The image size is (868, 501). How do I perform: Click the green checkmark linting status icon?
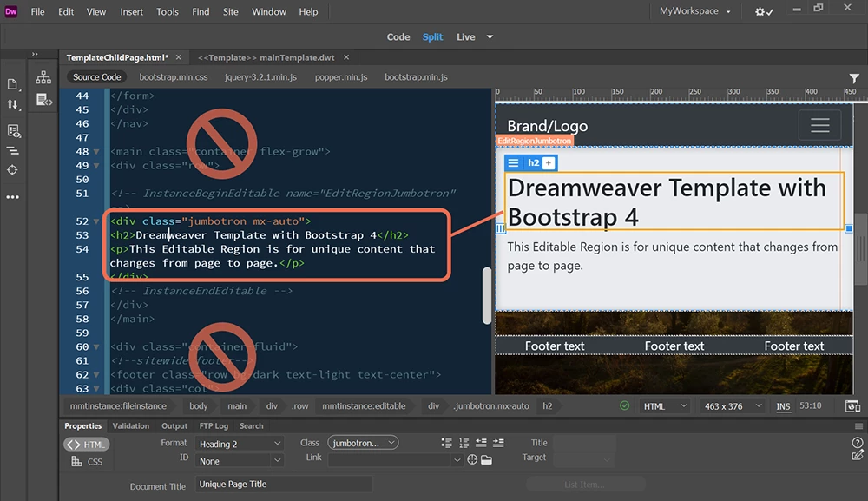(x=624, y=405)
